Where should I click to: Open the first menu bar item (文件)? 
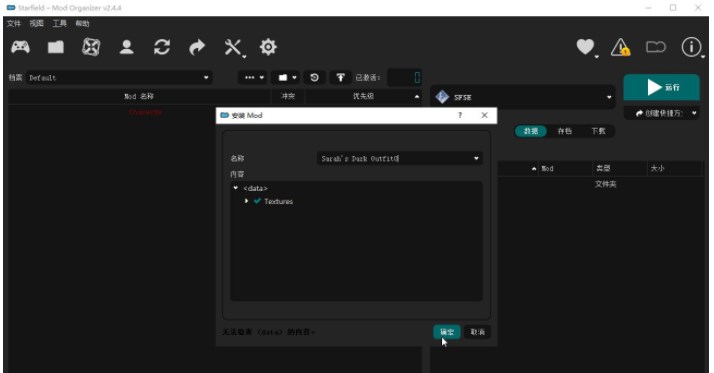click(x=14, y=23)
